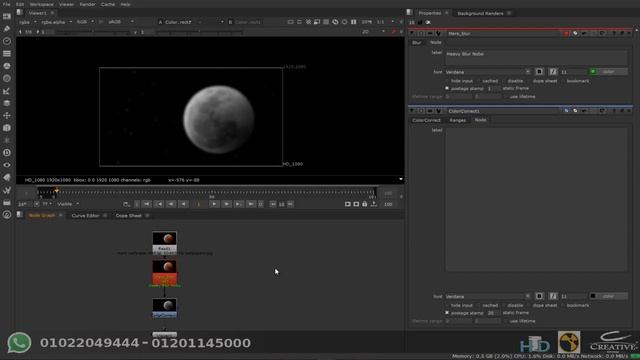
Task: Open the Views (eye) toolbar menu
Action: (x=7, y=165)
